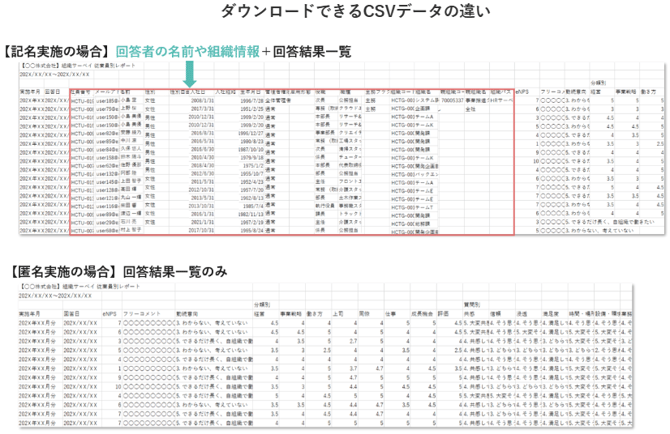Select the 質問別 group label

click(x=472, y=305)
